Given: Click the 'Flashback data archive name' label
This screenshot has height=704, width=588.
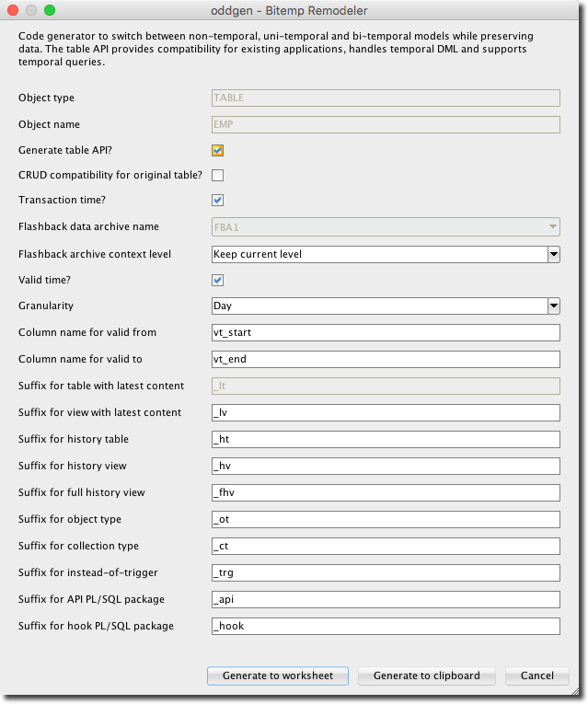Looking at the screenshot, I should (88, 226).
